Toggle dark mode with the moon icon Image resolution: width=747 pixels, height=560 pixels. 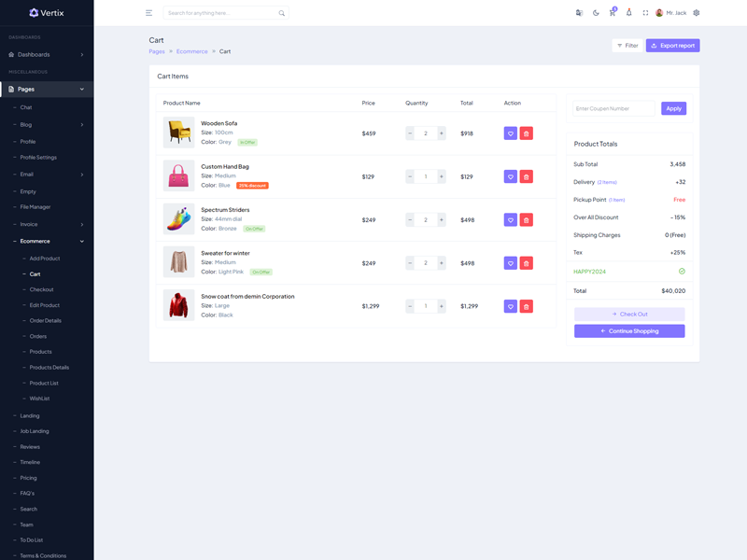click(x=596, y=13)
